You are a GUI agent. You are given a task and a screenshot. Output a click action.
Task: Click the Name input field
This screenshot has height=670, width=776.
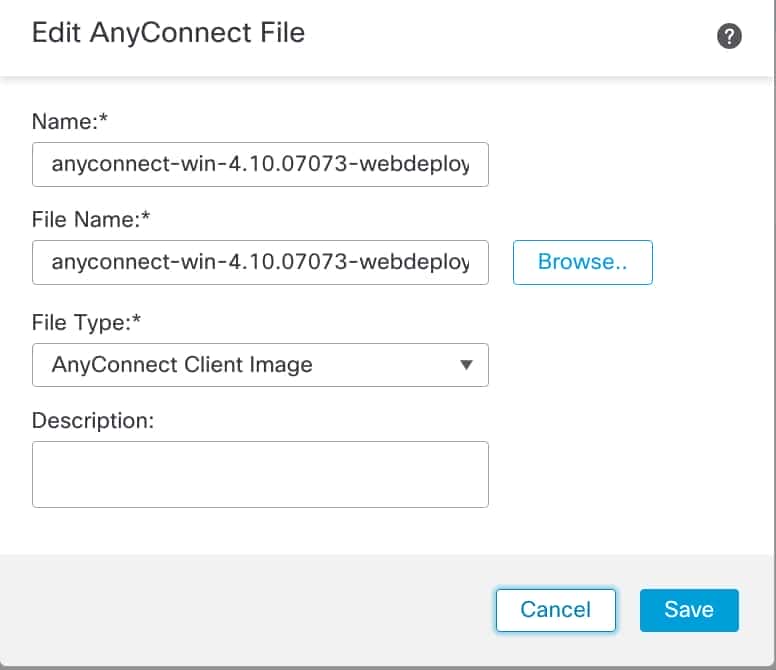pos(260,164)
